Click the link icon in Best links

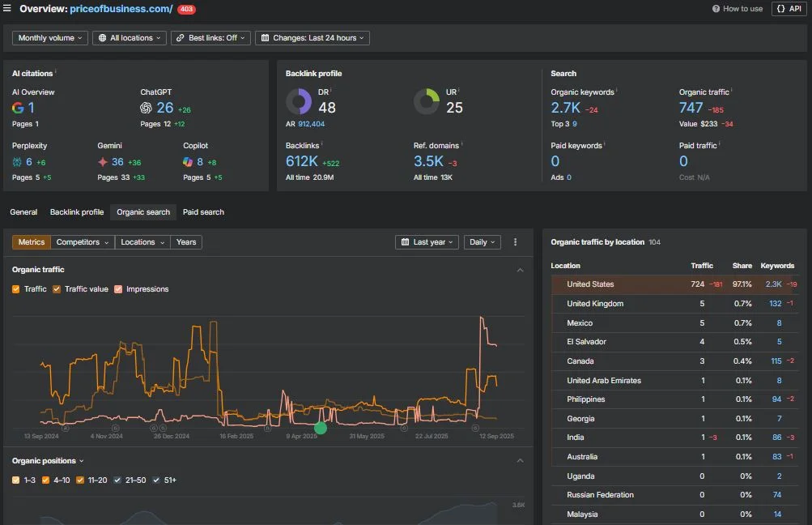(x=181, y=38)
